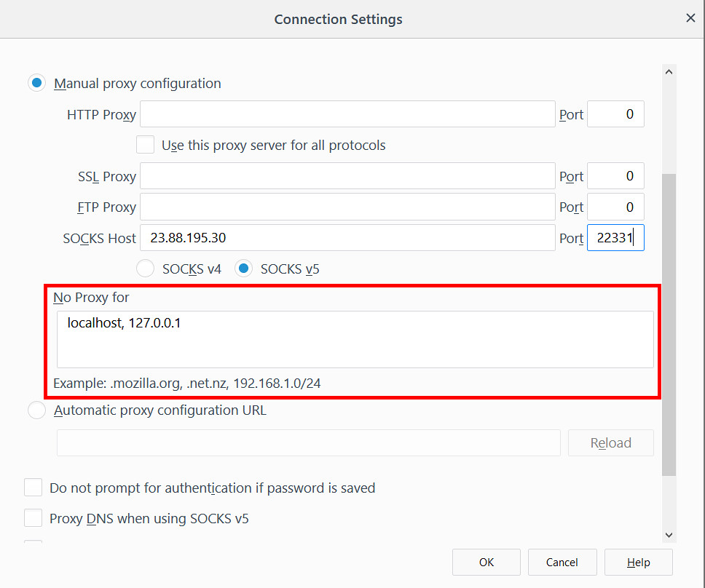
Task: Check Do not prompt for authentication if password saved
Action: [34, 488]
